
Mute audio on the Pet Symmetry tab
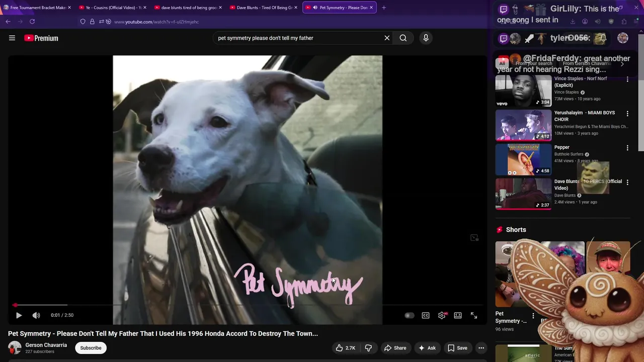coord(315,8)
